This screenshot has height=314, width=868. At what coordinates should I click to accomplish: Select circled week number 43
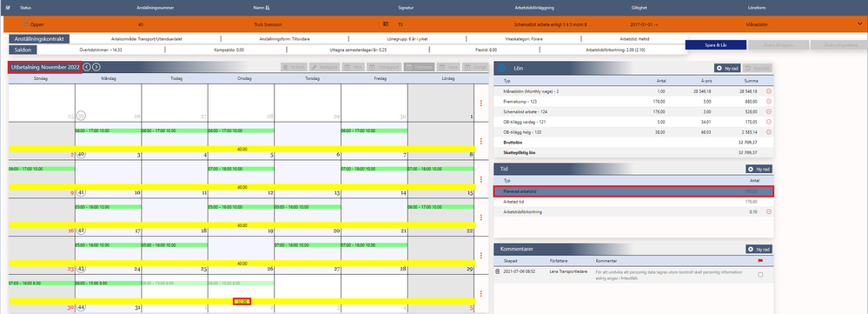click(x=82, y=269)
